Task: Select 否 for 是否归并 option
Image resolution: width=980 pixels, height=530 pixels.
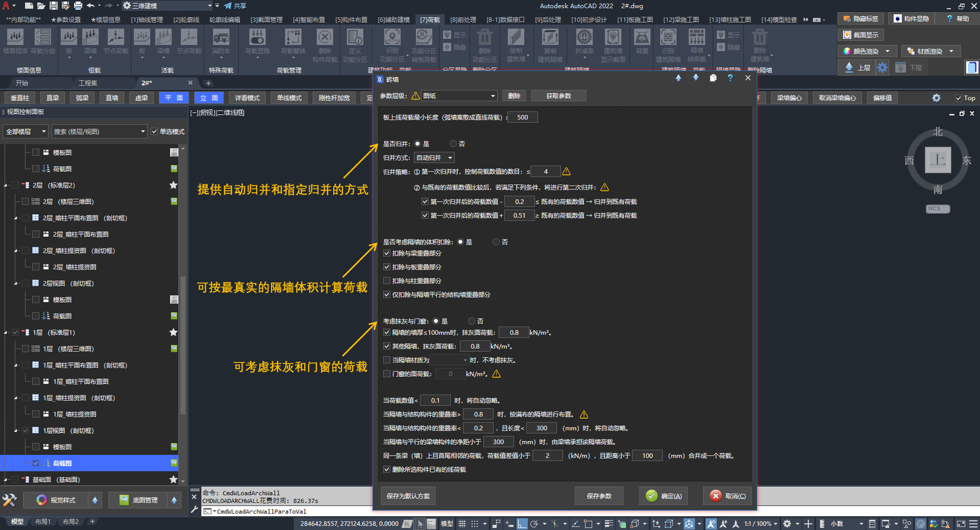Action: tap(453, 144)
